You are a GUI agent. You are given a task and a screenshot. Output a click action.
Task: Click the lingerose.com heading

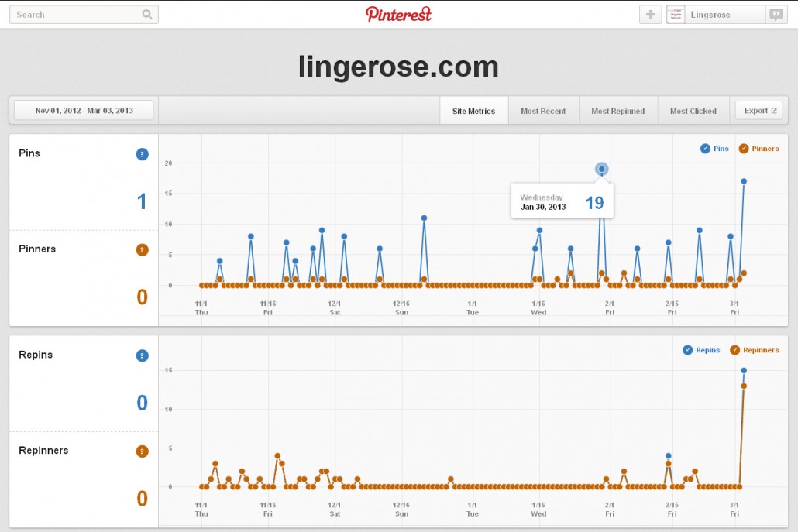click(x=398, y=66)
